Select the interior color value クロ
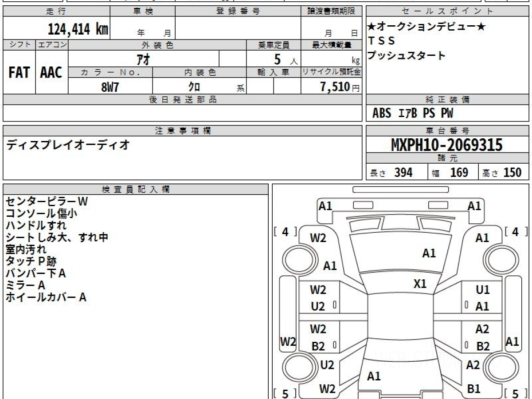532x399 pixels. pyautogui.click(x=194, y=87)
